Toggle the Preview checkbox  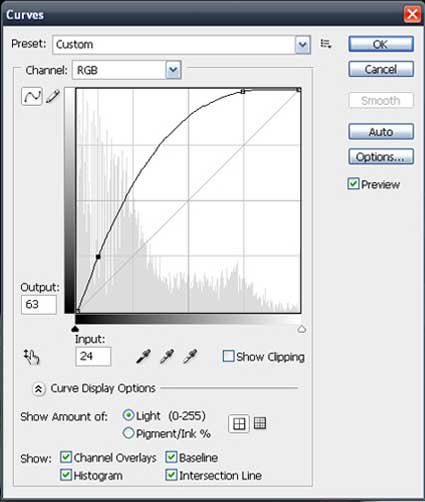click(353, 184)
